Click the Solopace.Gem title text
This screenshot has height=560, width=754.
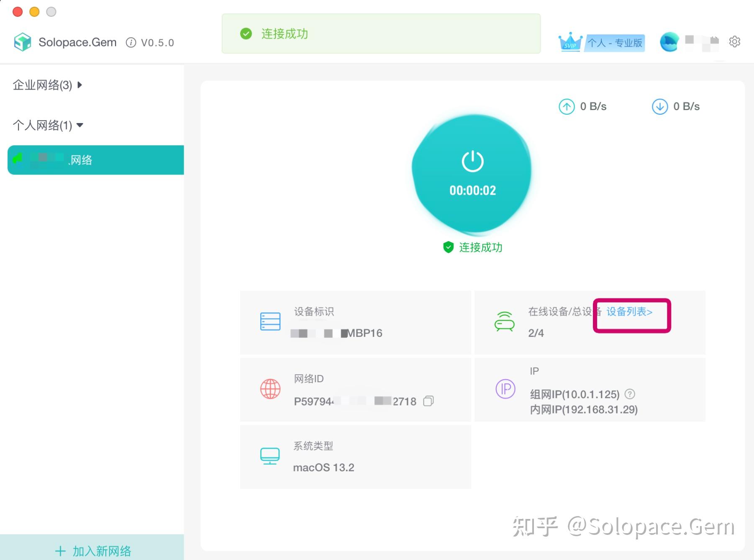[77, 42]
